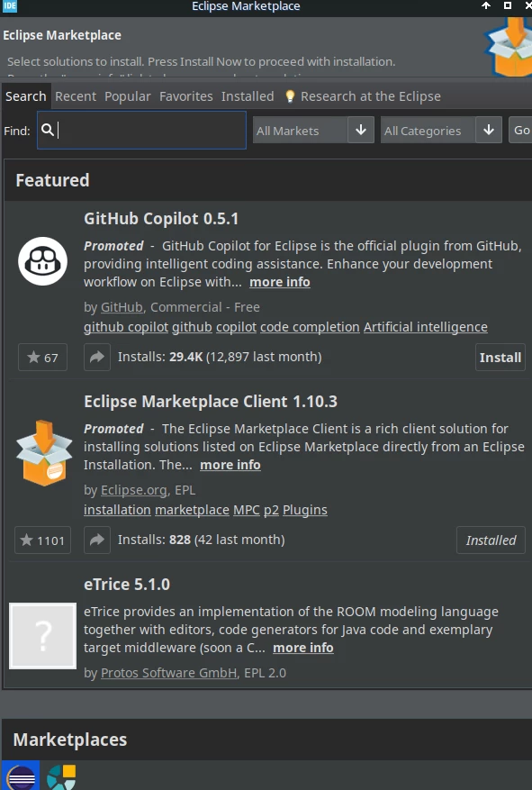Switch to the Recent tab
The height and width of the screenshot is (790, 532).
pyautogui.click(x=76, y=96)
